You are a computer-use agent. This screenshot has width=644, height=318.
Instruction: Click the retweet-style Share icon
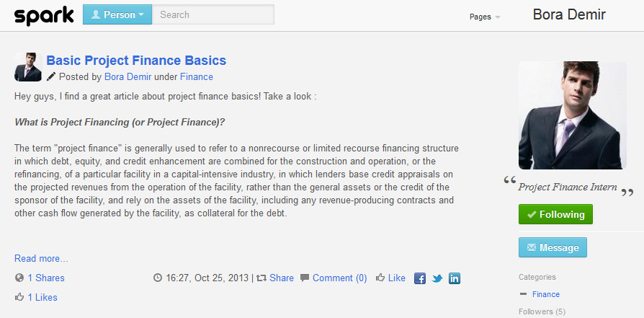coord(261,278)
